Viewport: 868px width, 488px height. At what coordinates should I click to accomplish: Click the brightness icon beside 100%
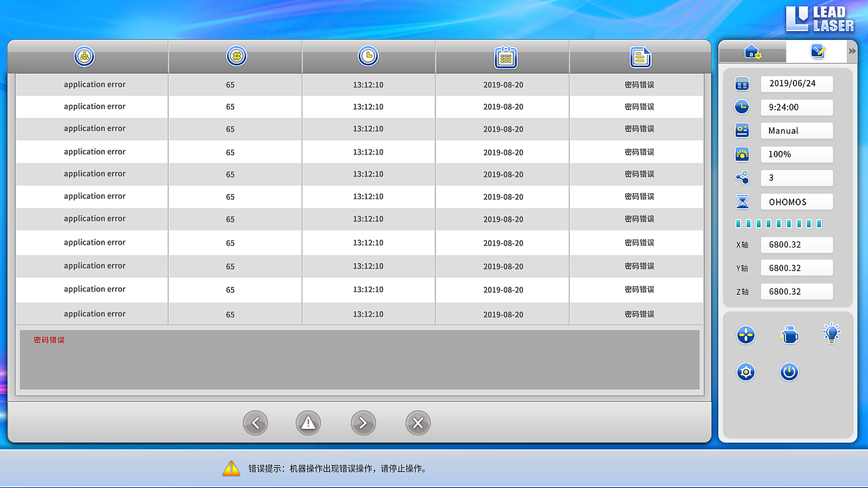coord(743,154)
